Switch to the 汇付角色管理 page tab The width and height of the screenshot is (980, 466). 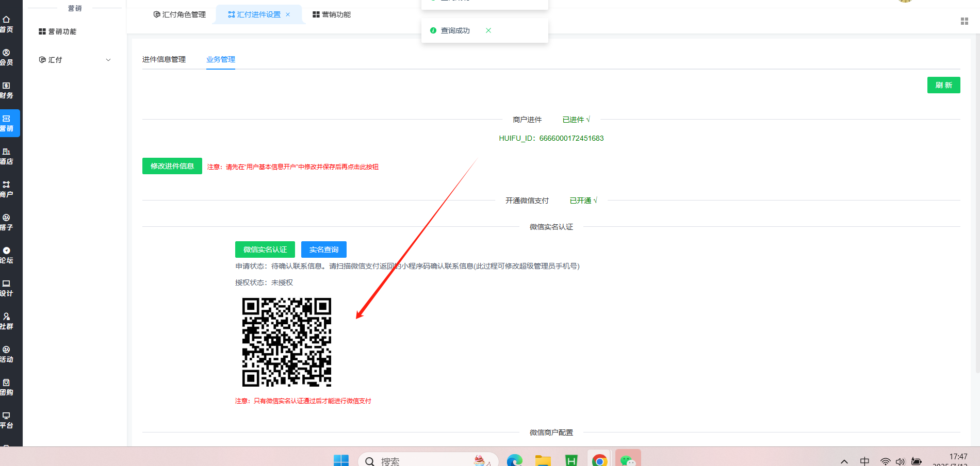click(179, 14)
